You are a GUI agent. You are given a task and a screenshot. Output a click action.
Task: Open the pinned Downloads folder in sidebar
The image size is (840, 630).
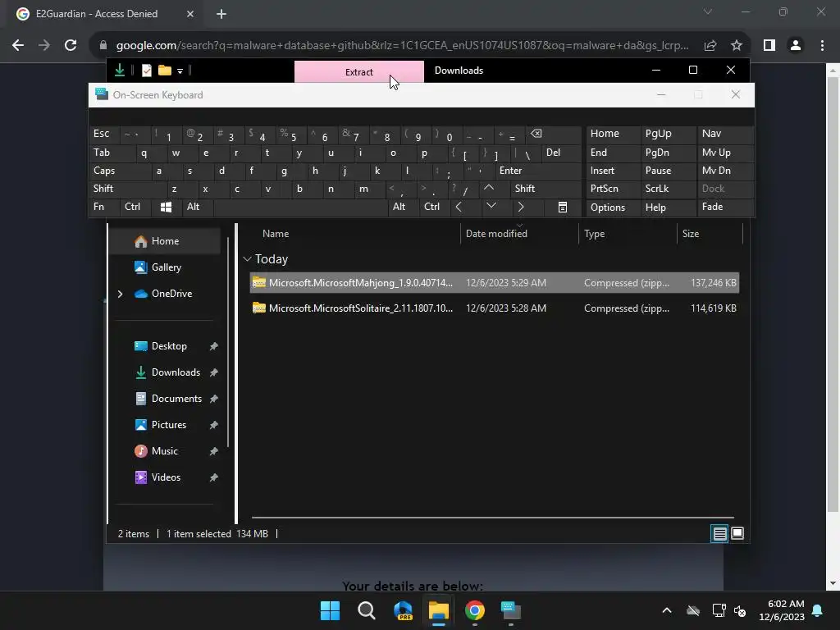tap(176, 372)
